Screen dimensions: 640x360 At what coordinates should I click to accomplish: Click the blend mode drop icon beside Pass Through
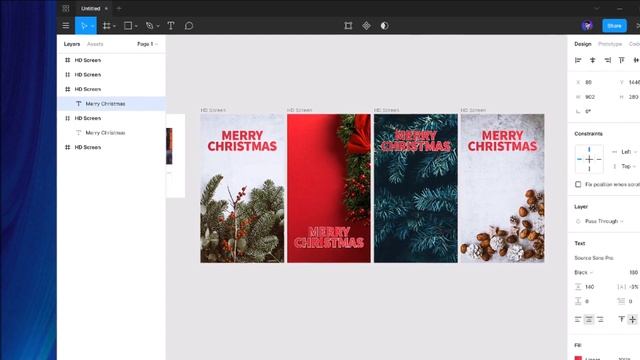[578, 221]
